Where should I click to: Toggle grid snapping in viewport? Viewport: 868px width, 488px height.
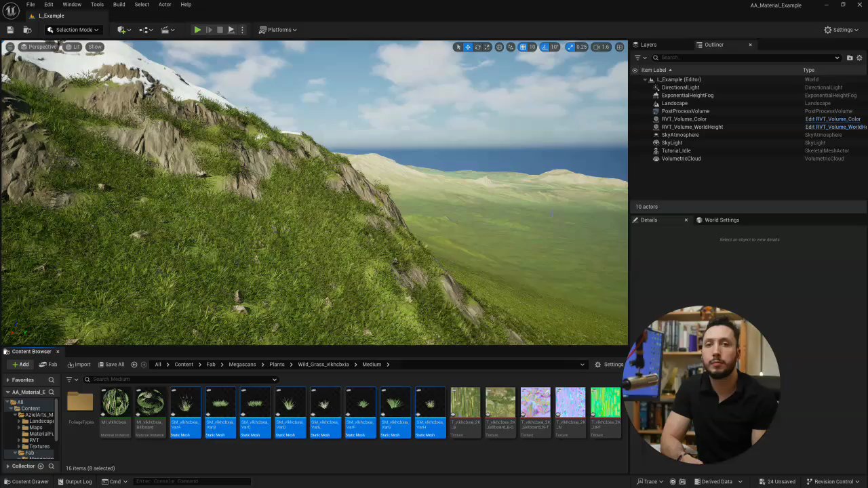(x=523, y=47)
